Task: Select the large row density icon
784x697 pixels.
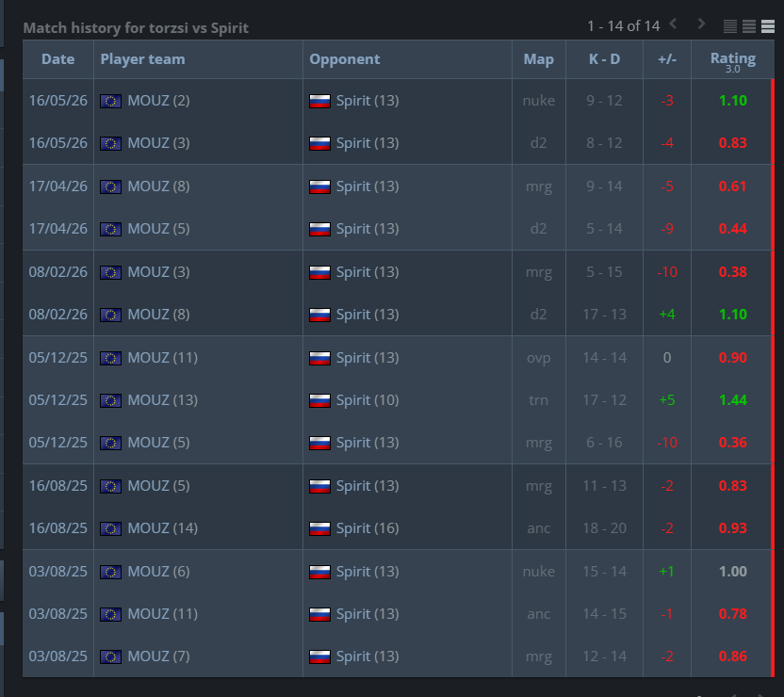Action: point(768,26)
